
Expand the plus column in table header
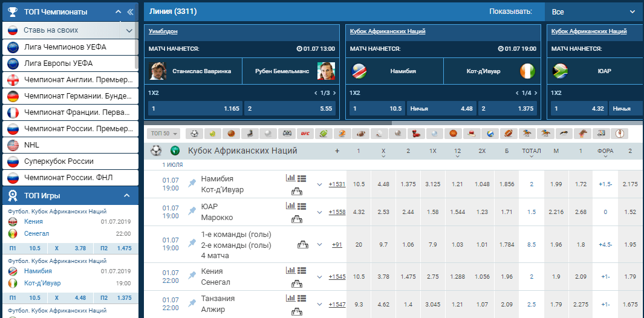[337, 151]
